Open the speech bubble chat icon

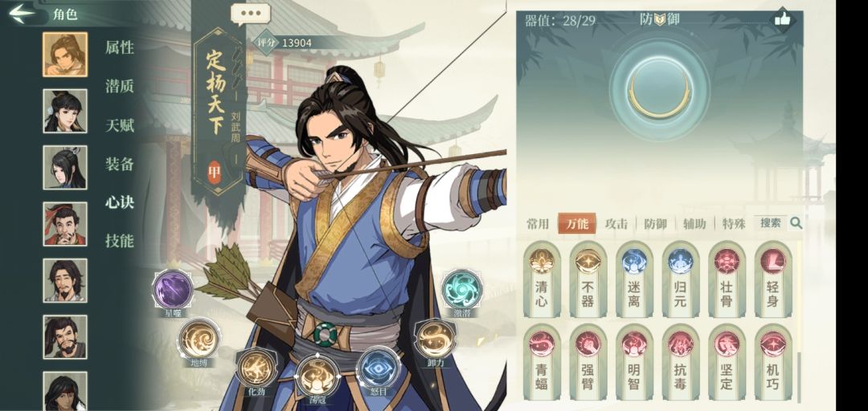251,14
